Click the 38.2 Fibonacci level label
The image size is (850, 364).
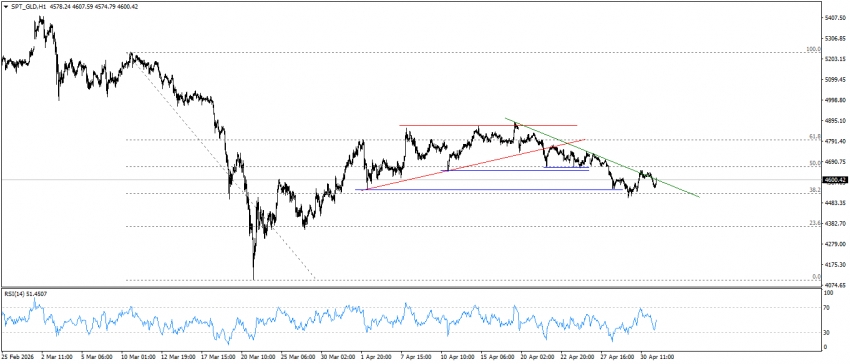(815, 189)
